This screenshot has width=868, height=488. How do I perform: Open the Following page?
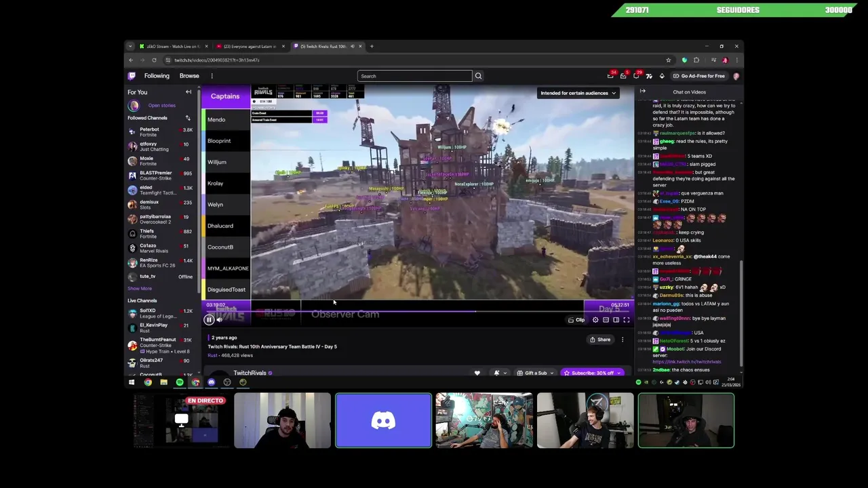click(x=157, y=76)
